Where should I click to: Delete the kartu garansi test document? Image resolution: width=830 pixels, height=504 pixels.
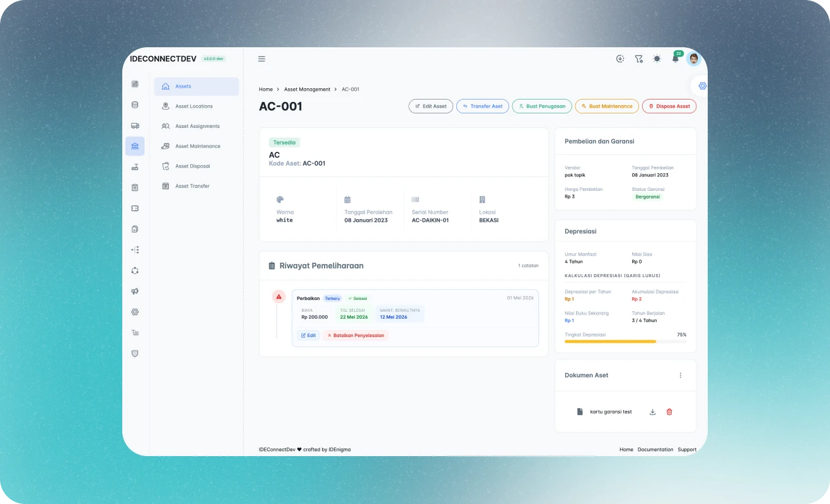pos(669,412)
